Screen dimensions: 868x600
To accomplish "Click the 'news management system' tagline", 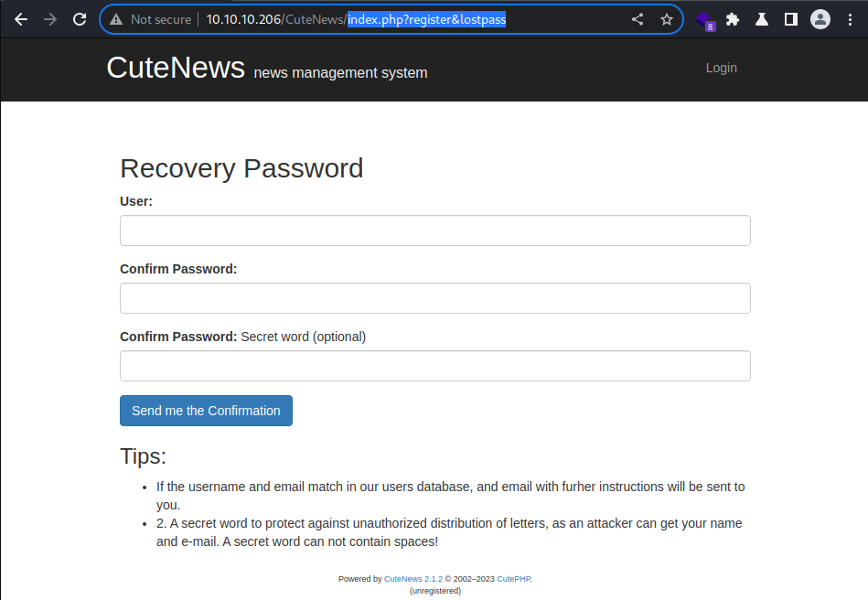I will click(x=340, y=72).
